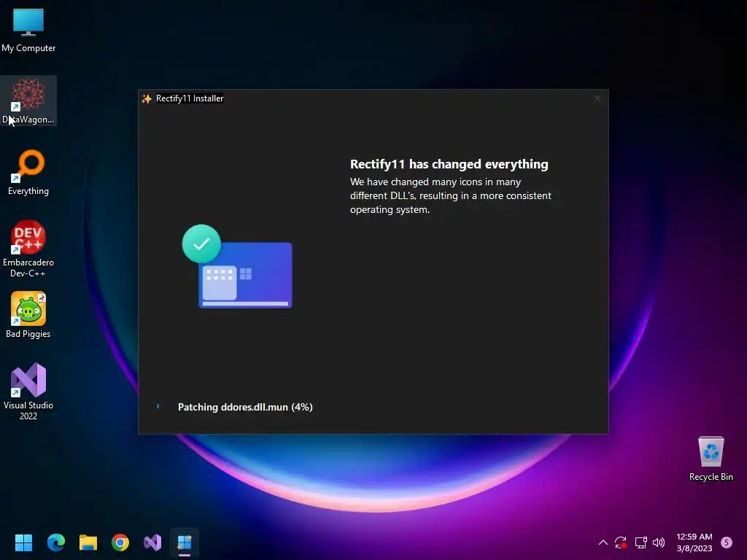Select the Everything search shortcut icon
747x560 pixels.
pos(28,172)
